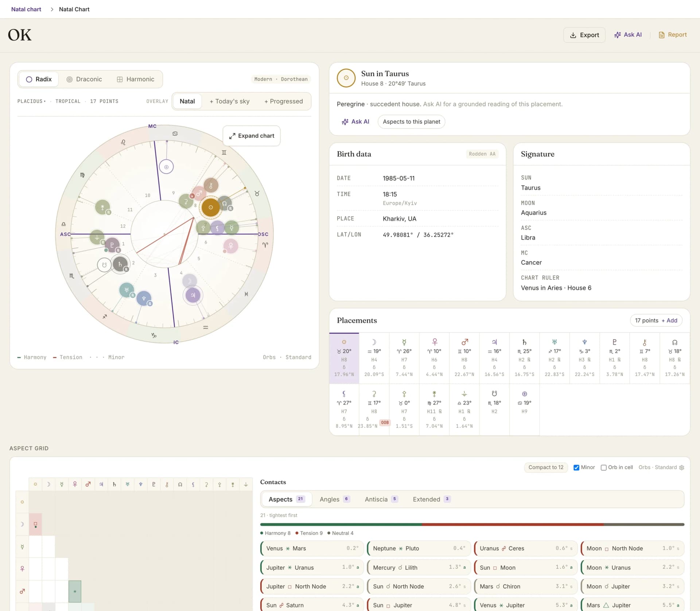Switch to the Angles contacts tab
The width and height of the screenshot is (700, 611).
click(x=335, y=499)
